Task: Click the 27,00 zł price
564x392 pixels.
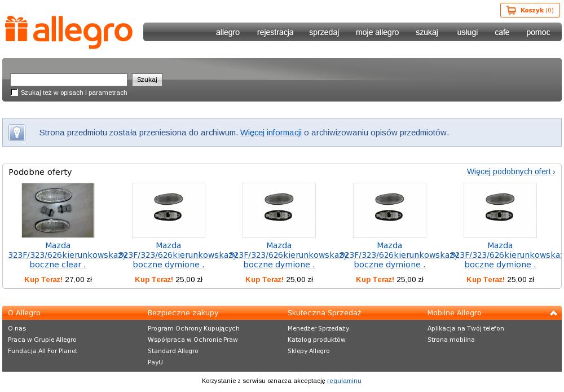Action: [78, 279]
